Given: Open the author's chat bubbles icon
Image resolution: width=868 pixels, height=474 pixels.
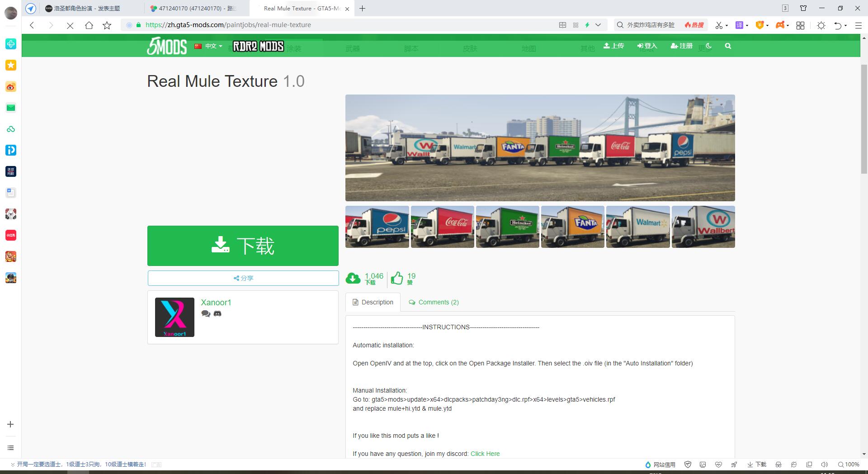Looking at the screenshot, I should pyautogui.click(x=206, y=314).
